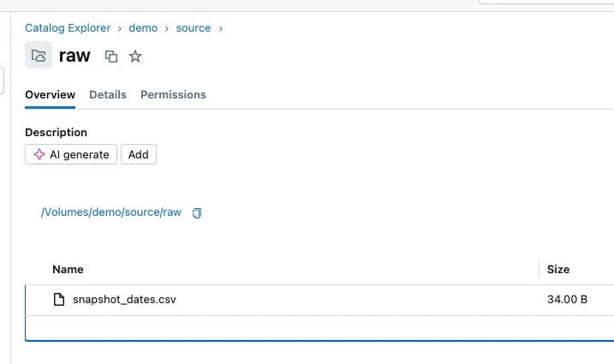614x364 pixels.
Task: Open the snapshot_dates.csv file
Action: [124, 300]
